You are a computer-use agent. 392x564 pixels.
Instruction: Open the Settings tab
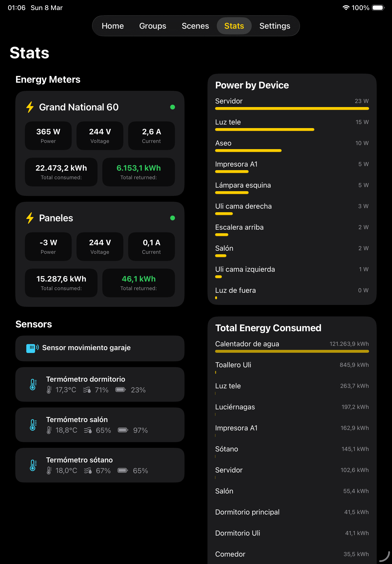275,26
